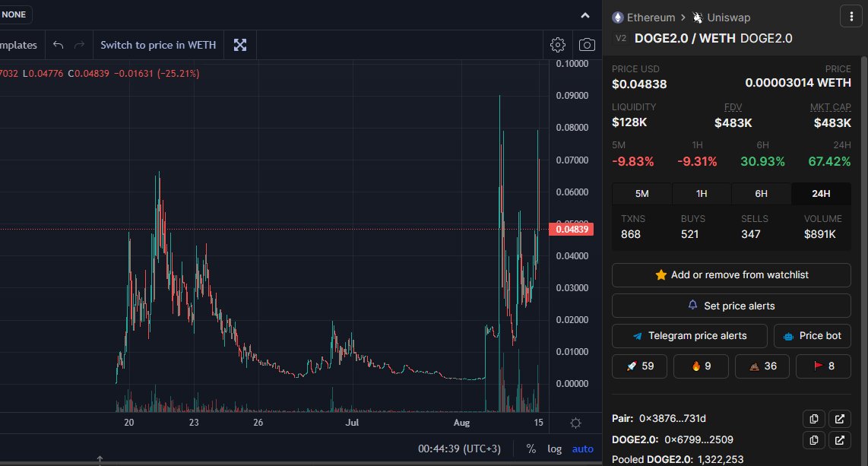Image resolution: width=868 pixels, height=466 pixels.
Task: Add or remove from watchlist
Action: coord(731,275)
